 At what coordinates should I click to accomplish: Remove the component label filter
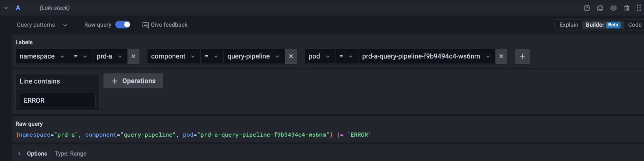tap(291, 56)
